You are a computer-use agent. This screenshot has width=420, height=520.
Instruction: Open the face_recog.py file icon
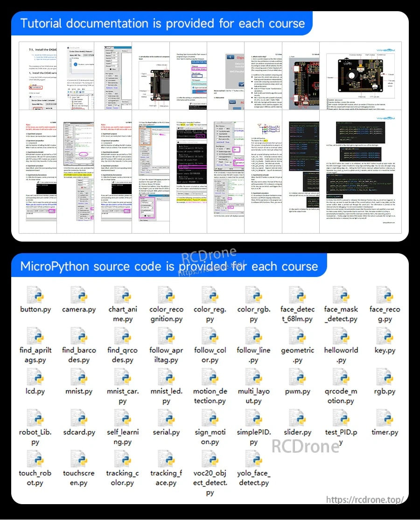click(x=385, y=295)
